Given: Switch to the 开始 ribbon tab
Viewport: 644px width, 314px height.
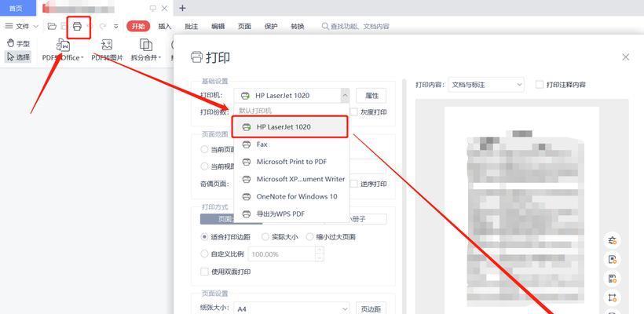Looking at the screenshot, I should pos(138,26).
